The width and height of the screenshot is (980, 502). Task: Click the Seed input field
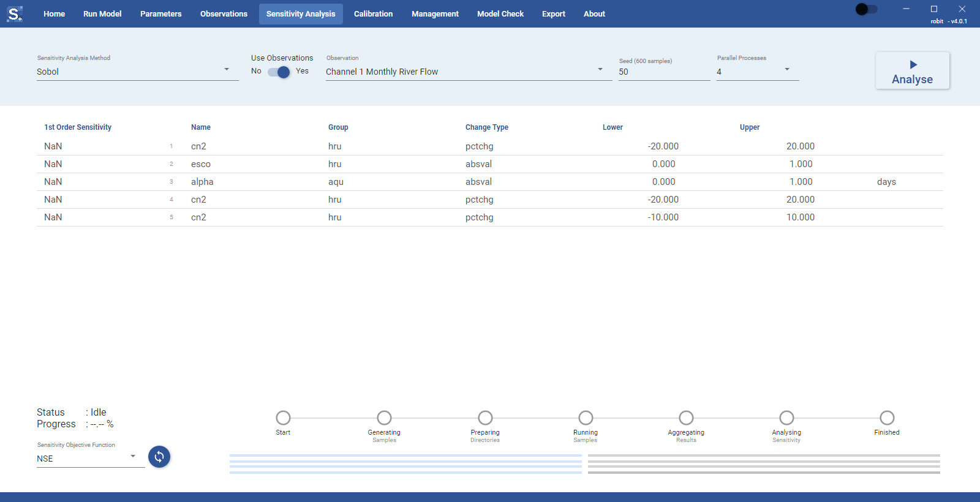point(664,72)
